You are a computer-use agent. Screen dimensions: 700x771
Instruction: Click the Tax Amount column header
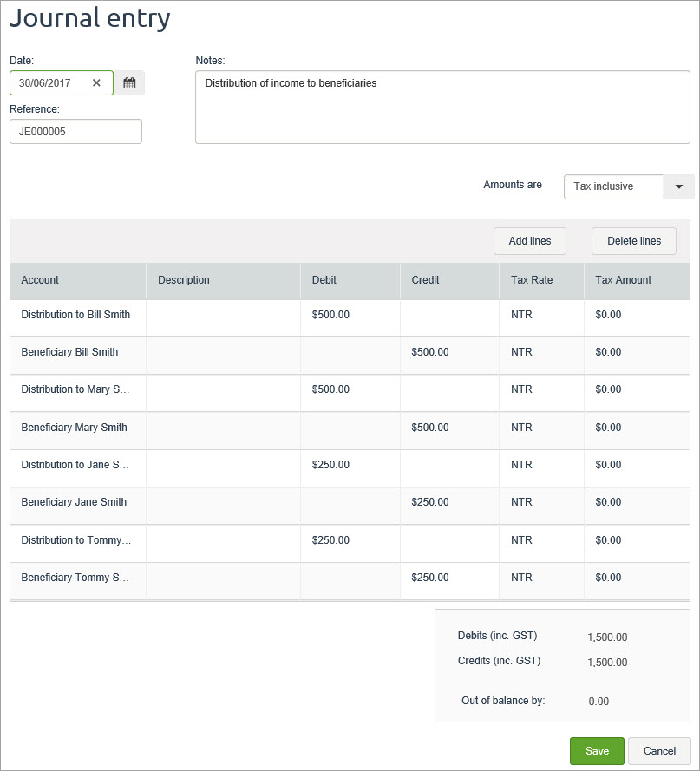623,280
